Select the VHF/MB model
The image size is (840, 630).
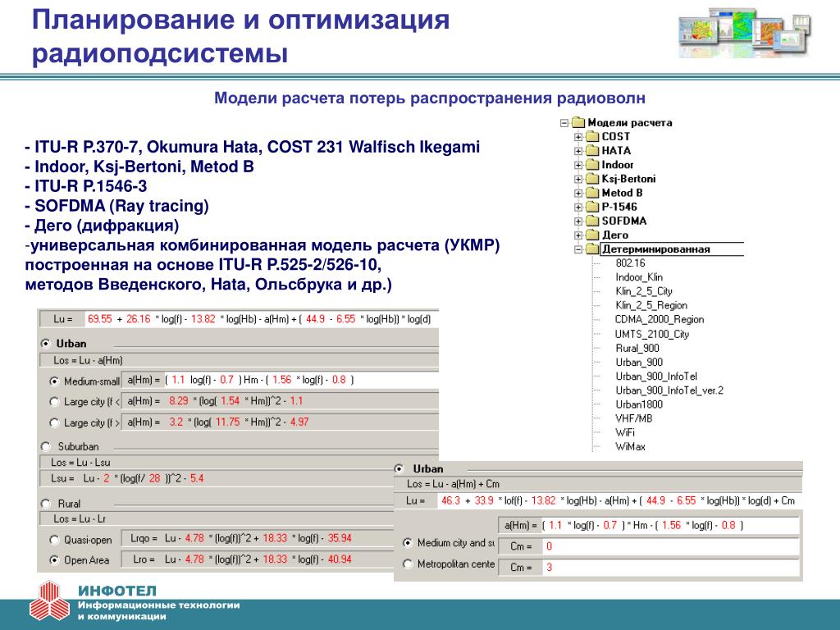[x=634, y=418]
